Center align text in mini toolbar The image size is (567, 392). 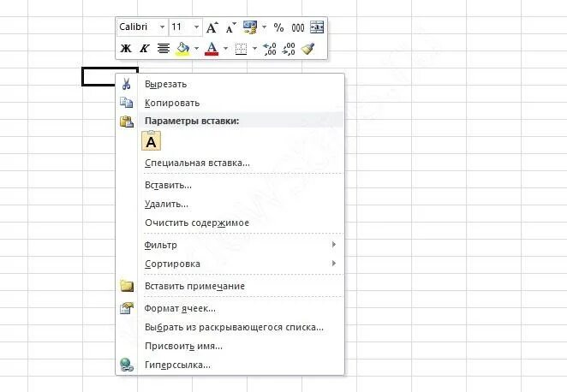coord(164,48)
